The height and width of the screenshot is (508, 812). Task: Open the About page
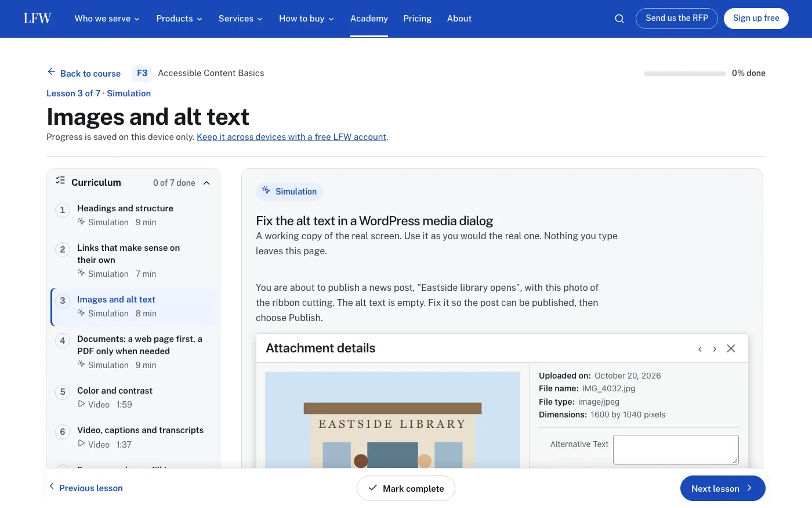(x=459, y=19)
